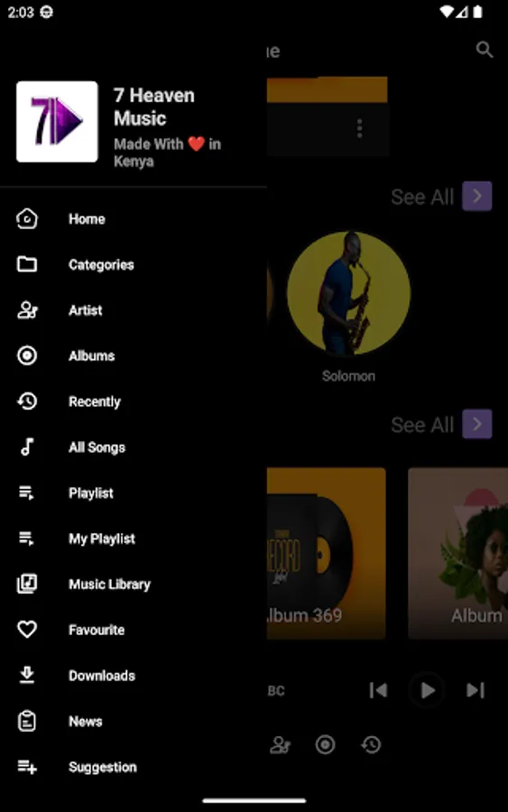This screenshot has width=508, height=812.
Task: Tap the Favourite heart icon
Action: tap(27, 629)
